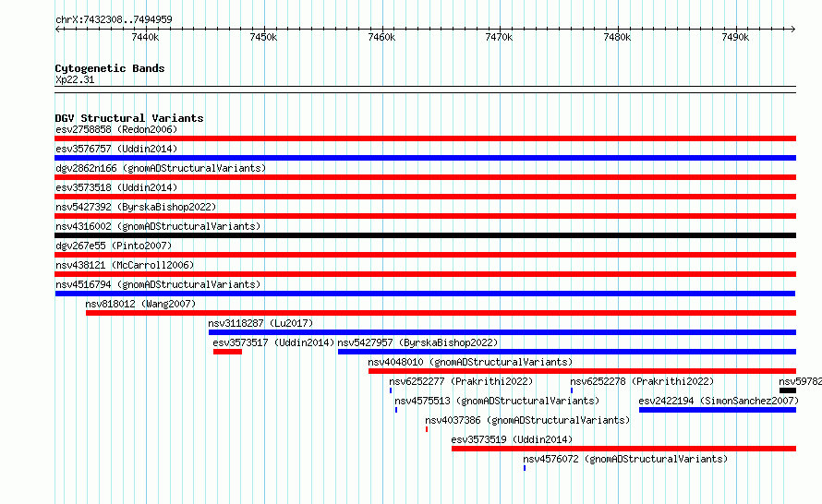Image resolution: width=822 pixels, height=504 pixels.
Task: Select the esv2422194 (SimonSanchez2007) blue bar
Action: [718, 410]
